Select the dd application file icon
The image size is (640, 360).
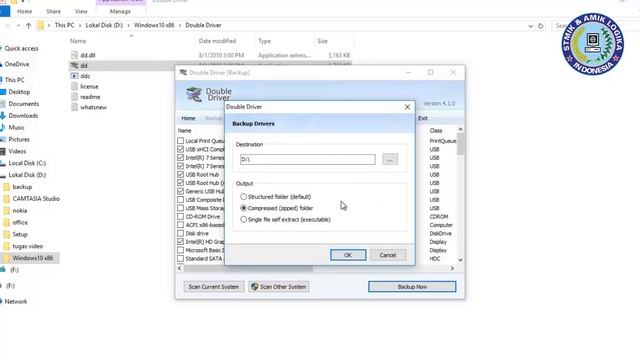coord(74,65)
